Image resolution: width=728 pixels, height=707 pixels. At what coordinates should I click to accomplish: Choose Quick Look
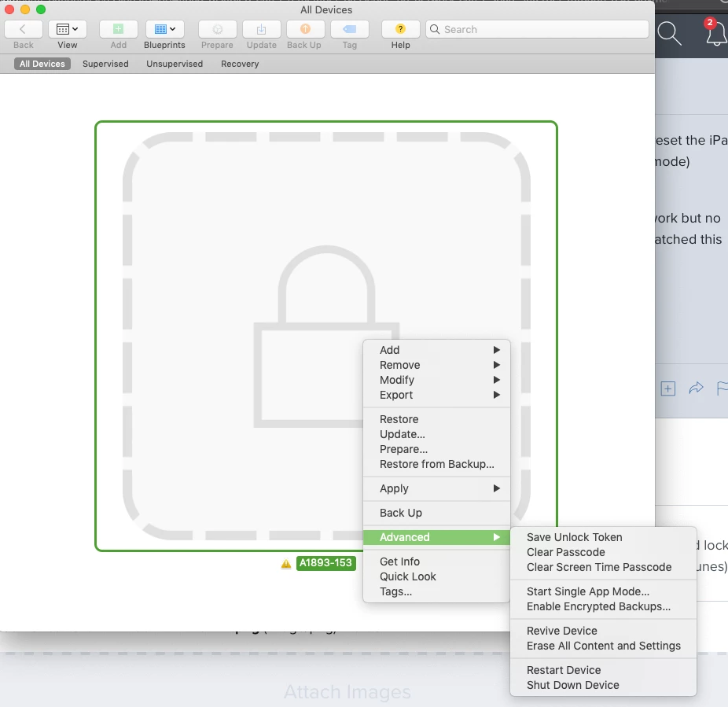436,576
